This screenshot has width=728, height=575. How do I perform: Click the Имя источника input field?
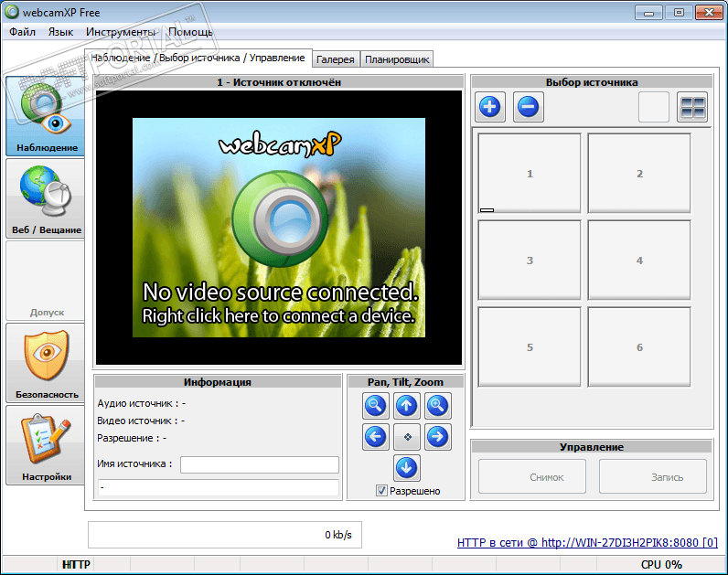tap(260, 464)
